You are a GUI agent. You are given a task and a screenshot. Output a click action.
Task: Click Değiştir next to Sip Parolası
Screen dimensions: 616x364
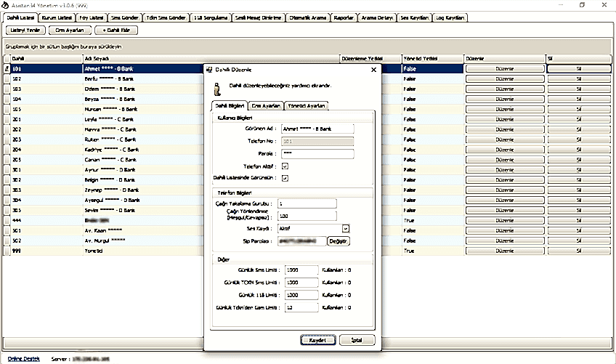coord(338,241)
